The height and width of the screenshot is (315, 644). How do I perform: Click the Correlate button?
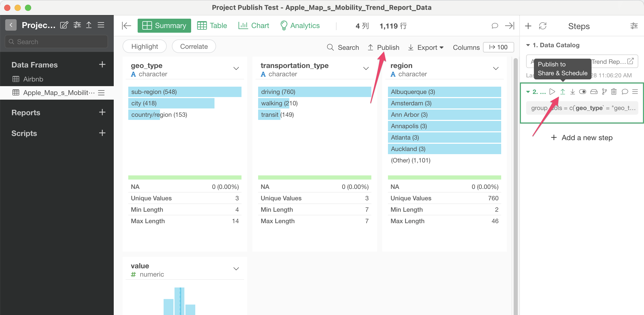point(194,46)
